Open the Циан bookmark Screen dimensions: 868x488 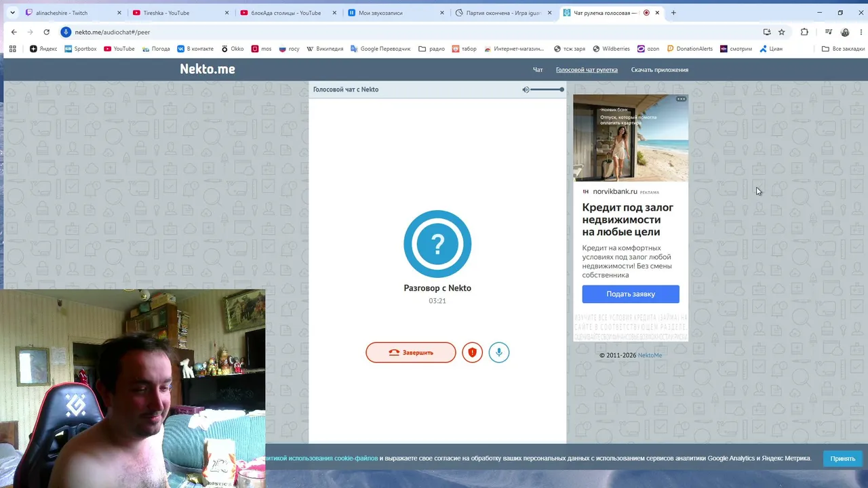[771, 49]
